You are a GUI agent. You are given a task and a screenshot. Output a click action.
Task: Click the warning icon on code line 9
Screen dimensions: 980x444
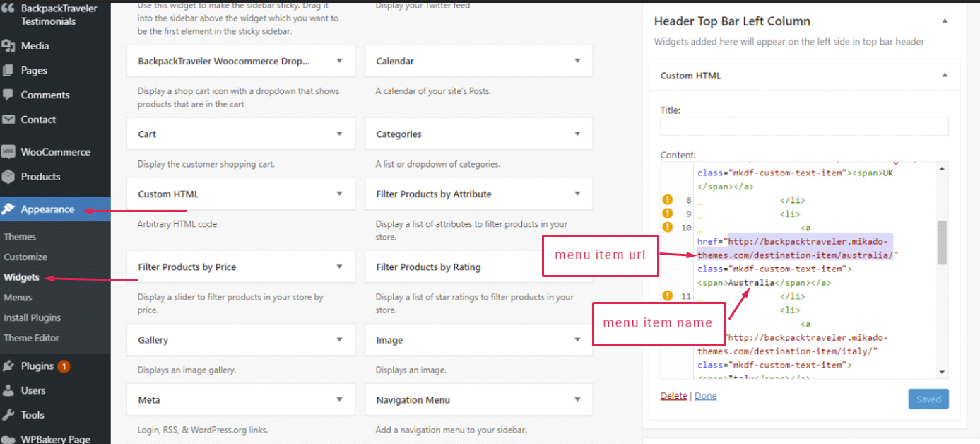667,214
